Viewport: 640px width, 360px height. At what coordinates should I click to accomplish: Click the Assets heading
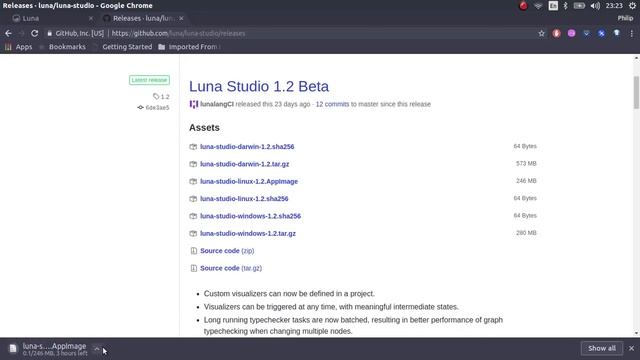[204, 128]
